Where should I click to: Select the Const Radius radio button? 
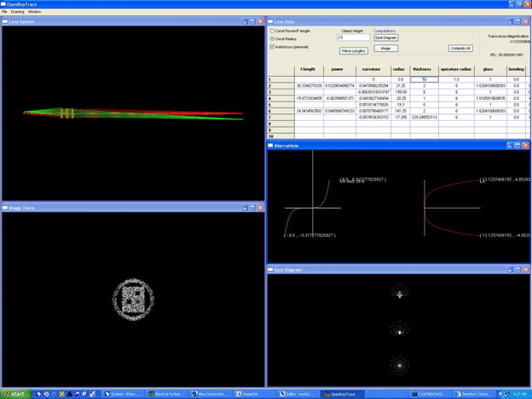[x=272, y=39]
